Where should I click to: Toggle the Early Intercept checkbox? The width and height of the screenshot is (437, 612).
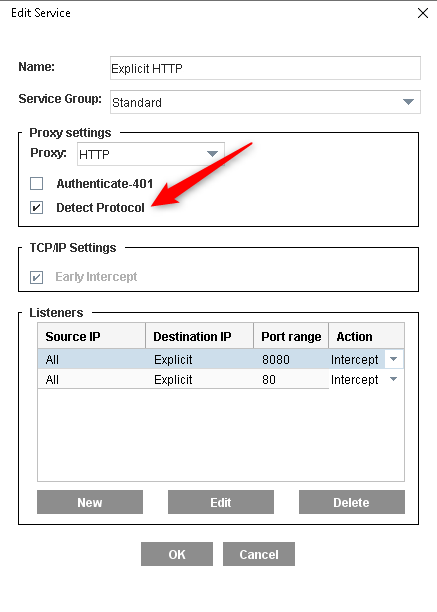(x=37, y=277)
